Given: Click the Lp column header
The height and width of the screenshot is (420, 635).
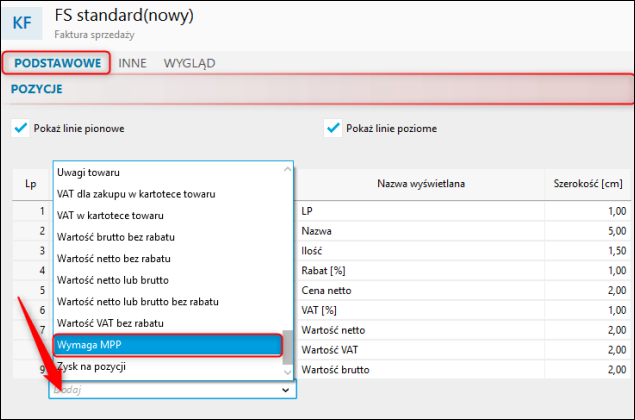Looking at the screenshot, I should point(30,184).
